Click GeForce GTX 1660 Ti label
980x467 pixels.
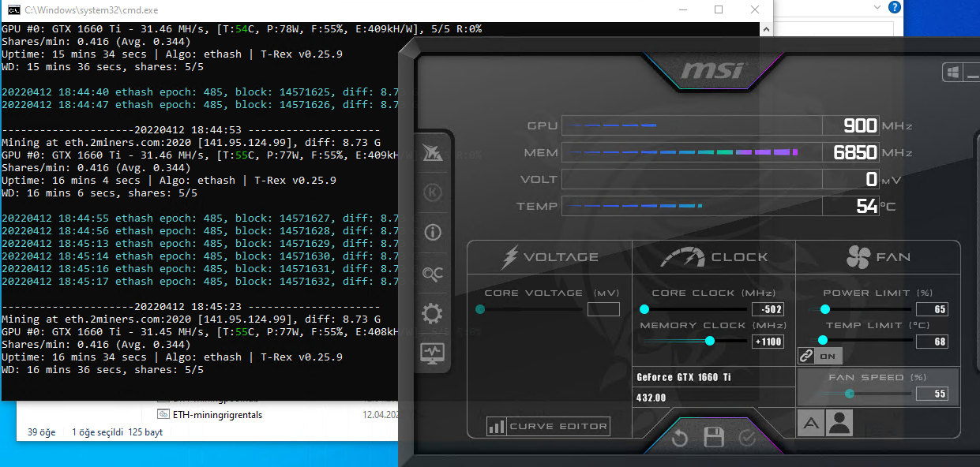684,377
